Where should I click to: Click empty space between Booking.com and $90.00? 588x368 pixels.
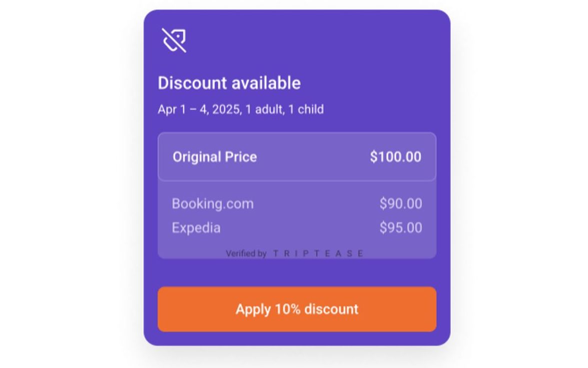coord(315,204)
